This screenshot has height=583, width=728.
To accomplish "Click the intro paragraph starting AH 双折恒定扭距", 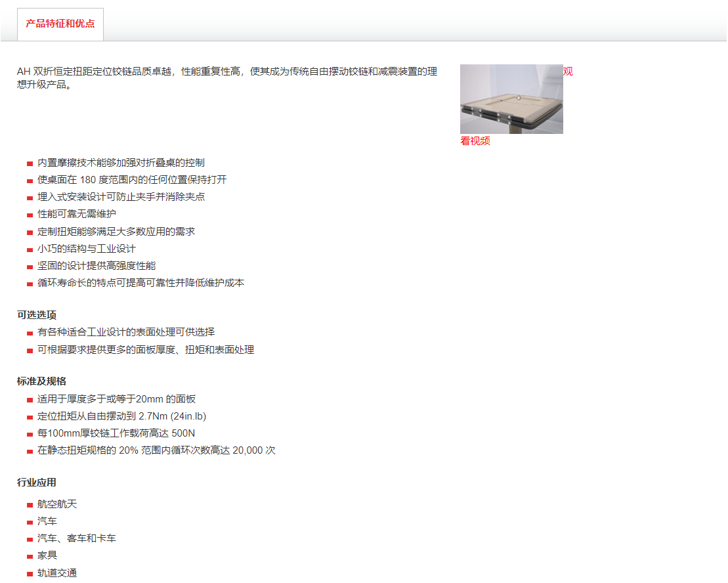I will click(x=227, y=78).
